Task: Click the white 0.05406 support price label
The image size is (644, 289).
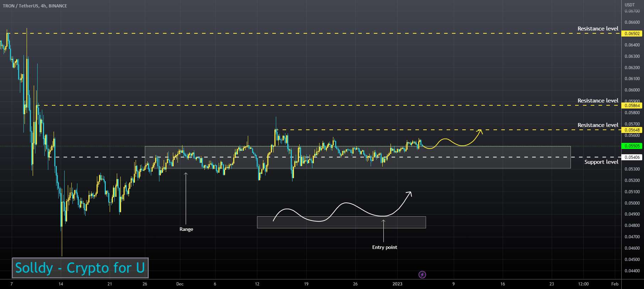Action: [x=632, y=157]
